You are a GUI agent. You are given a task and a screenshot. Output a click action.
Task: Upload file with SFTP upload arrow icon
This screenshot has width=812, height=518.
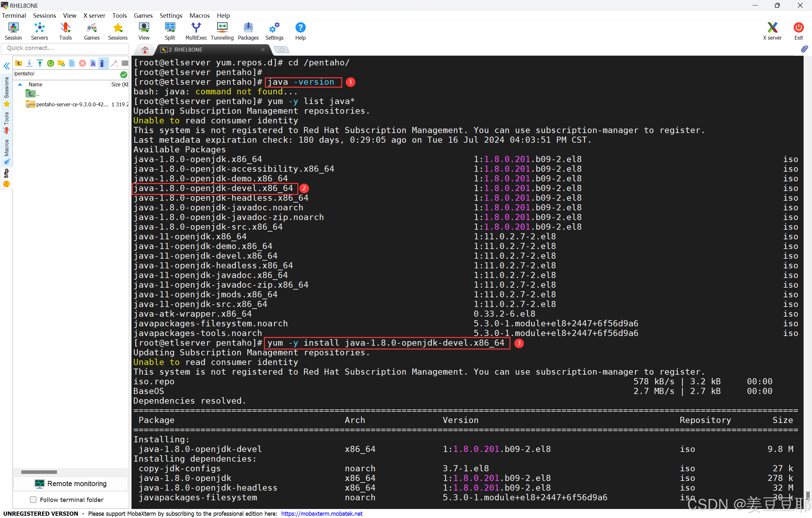(40, 63)
